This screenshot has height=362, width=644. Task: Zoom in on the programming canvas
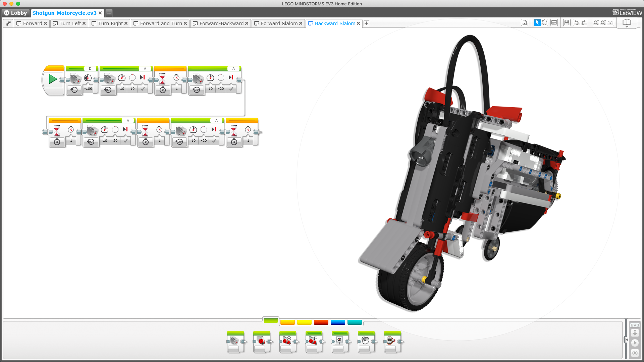pyautogui.click(x=603, y=23)
